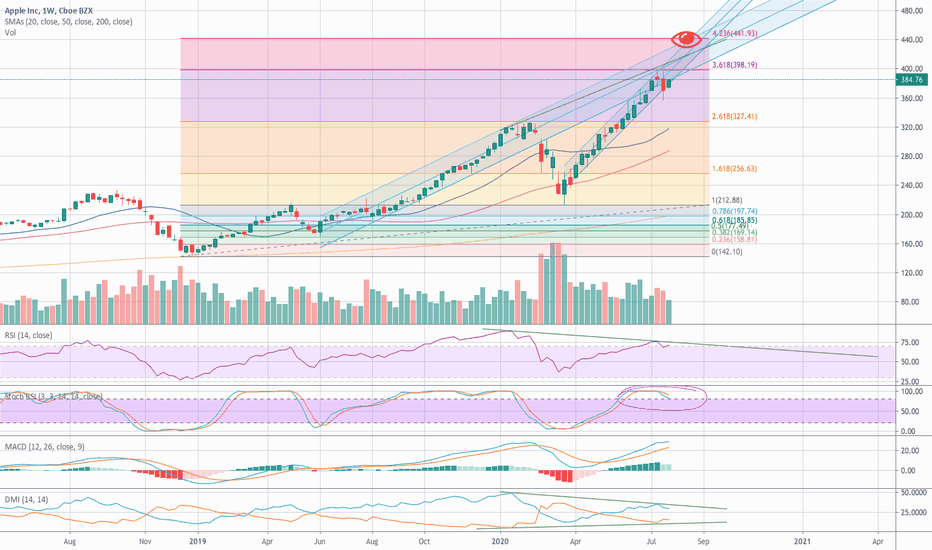Viewport: 932px width, 550px height.
Task: Click the red eye marker on chart
Action: [686, 39]
